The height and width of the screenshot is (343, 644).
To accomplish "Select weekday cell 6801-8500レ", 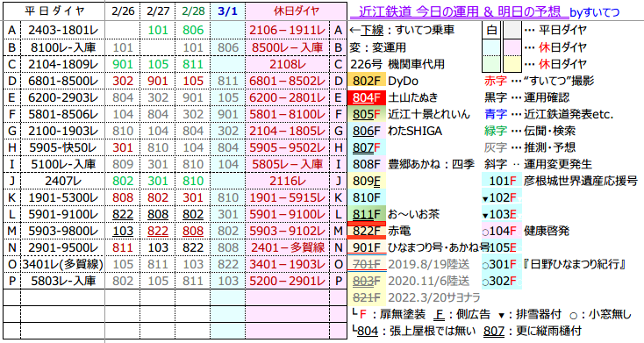I will coord(63,81).
